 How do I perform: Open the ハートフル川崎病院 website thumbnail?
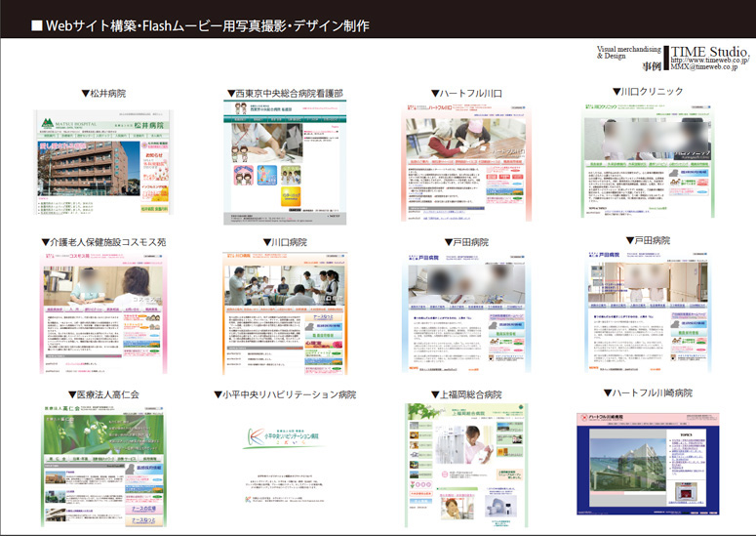[648, 464]
